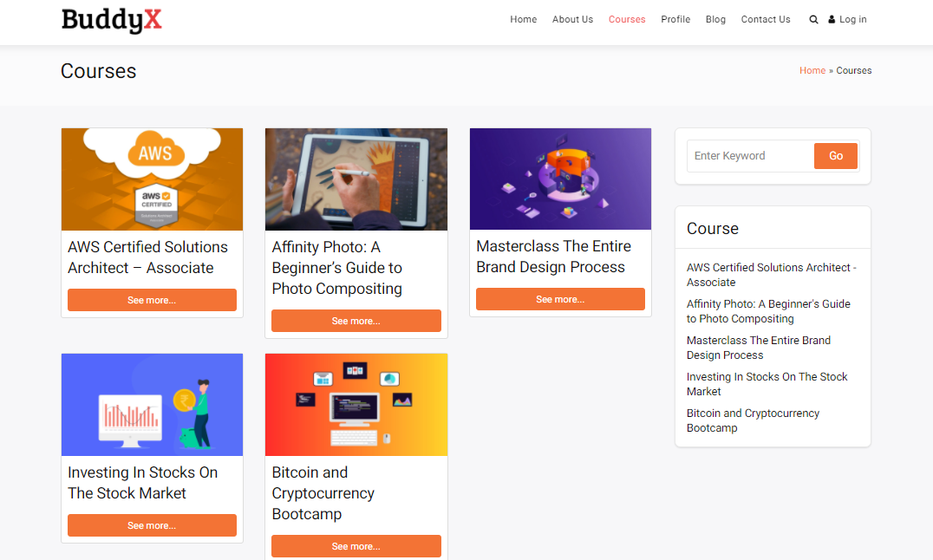
Task: See more on AWS course card
Action: 153,300
